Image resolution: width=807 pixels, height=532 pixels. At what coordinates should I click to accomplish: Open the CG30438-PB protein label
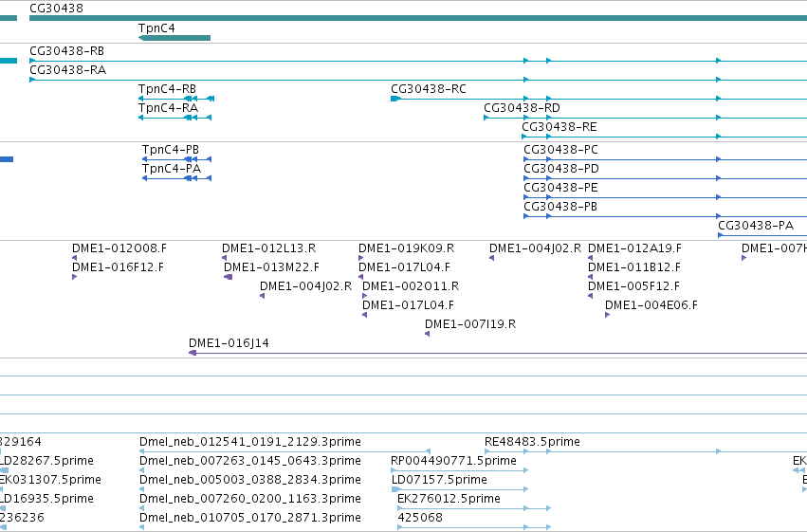(x=560, y=207)
